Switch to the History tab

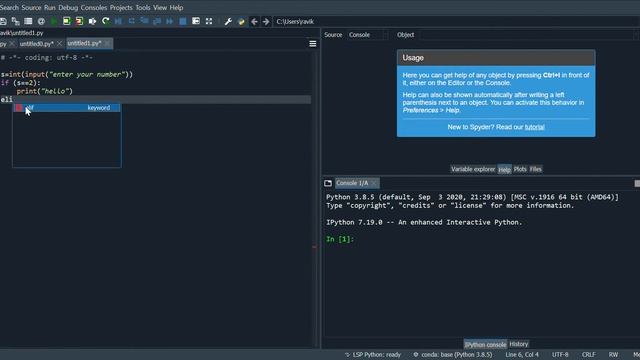click(x=519, y=344)
